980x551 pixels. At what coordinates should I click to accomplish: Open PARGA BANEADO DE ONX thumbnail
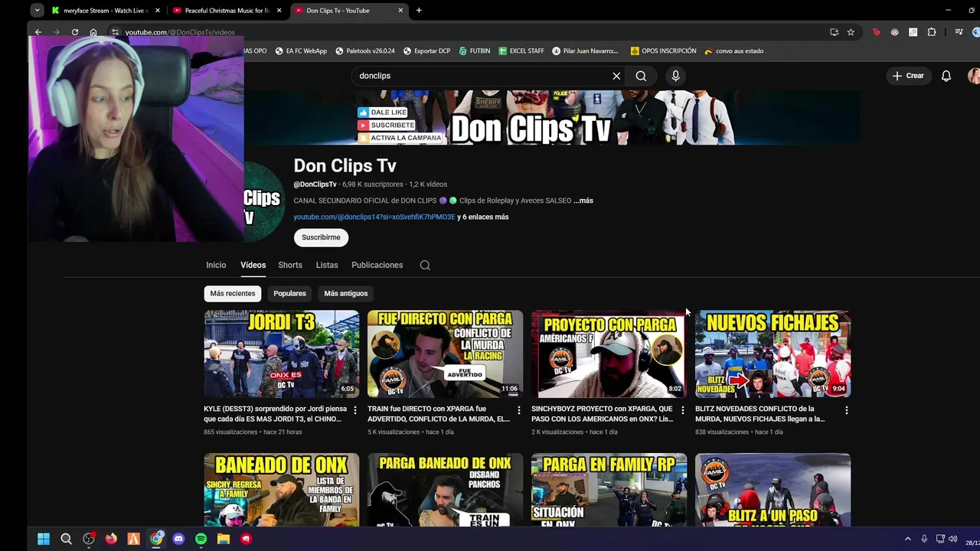446,490
